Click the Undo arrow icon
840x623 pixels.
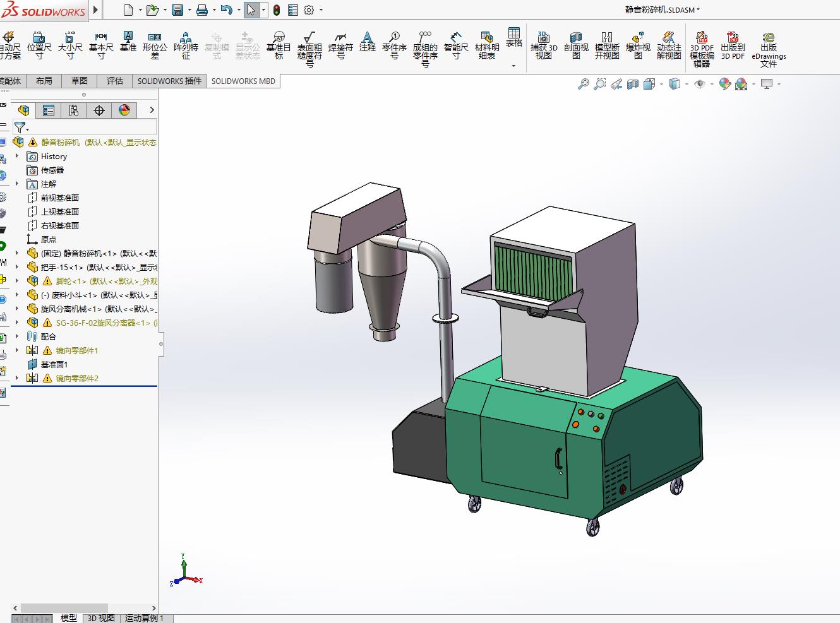[227, 10]
